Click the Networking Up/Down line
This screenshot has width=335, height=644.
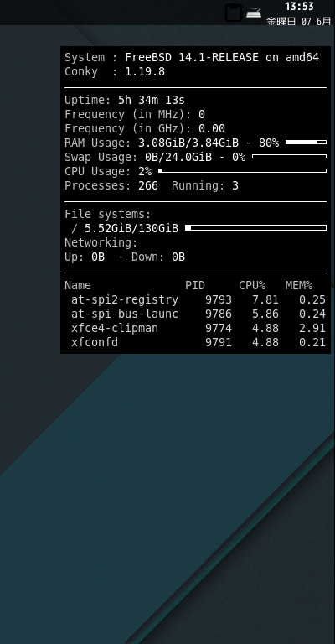click(x=125, y=257)
